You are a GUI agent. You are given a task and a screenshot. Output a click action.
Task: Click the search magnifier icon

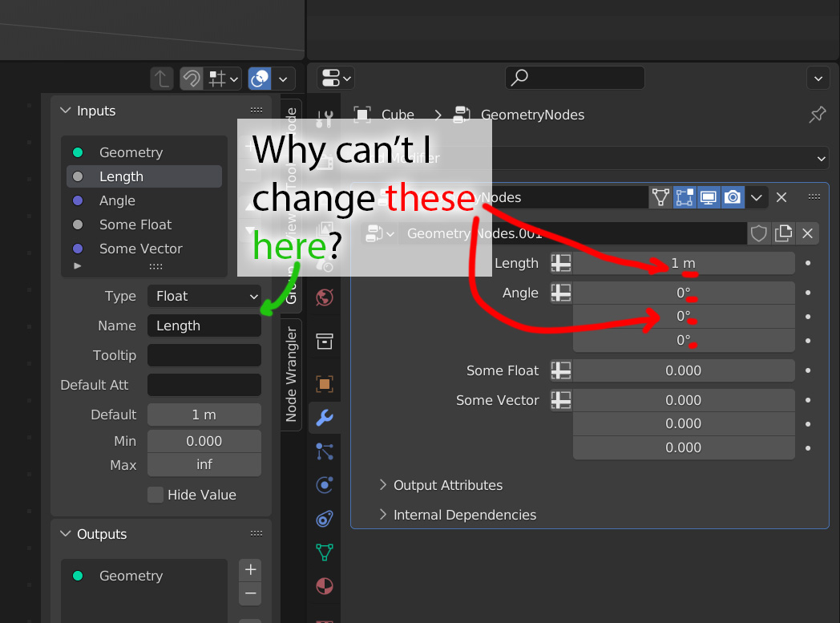[x=519, y=78]
